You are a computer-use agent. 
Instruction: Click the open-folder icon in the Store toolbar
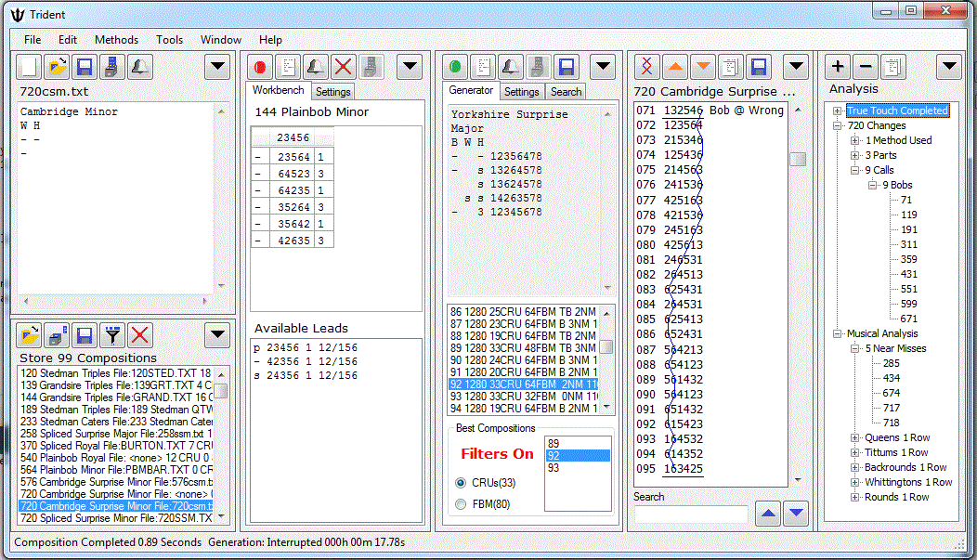(x=29, y=336)
